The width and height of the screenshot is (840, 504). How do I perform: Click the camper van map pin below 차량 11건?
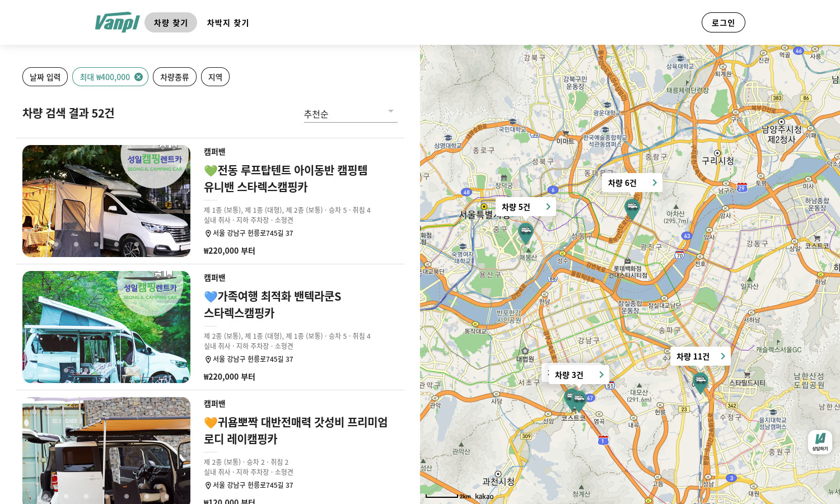click(700, 382)
